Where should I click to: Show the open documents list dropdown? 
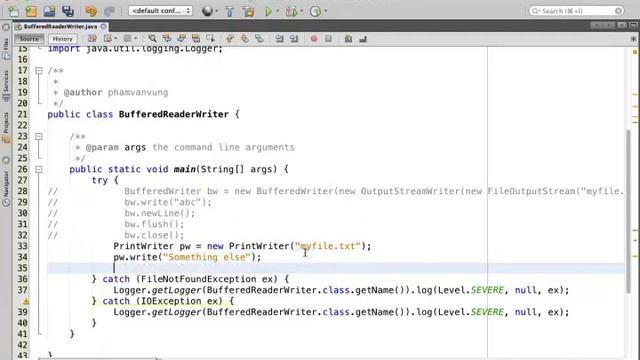coord(622,25)
